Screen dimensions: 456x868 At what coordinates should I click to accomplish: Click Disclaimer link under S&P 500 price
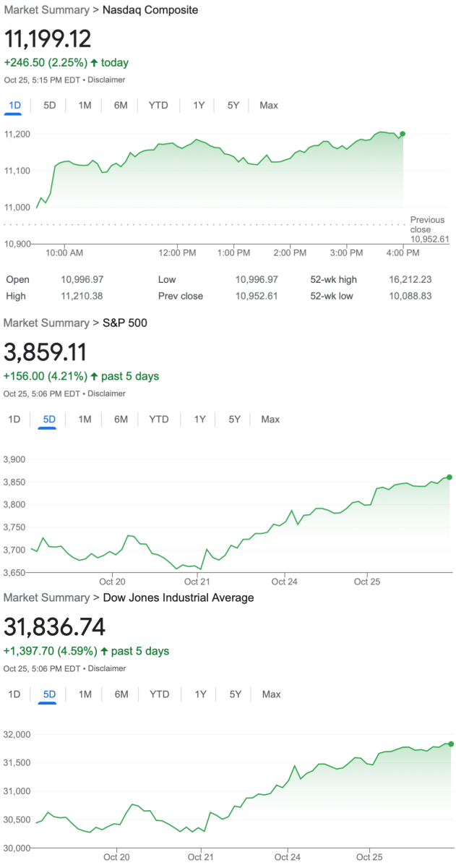[107, 393]
